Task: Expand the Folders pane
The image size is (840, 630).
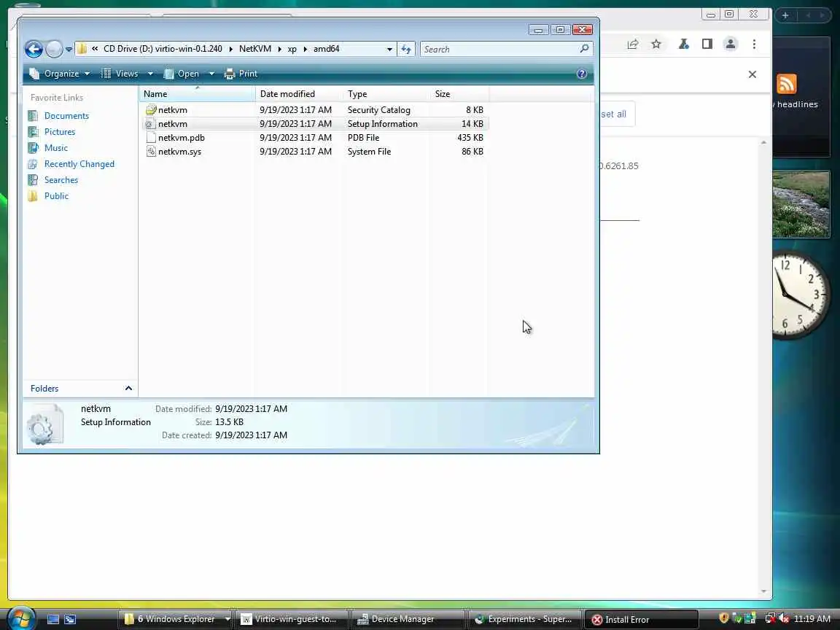Action: point(80,389)
